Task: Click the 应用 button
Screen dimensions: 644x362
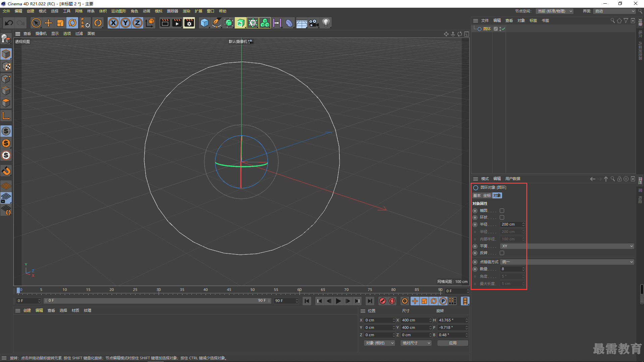Action: click(x=453, y=343)
